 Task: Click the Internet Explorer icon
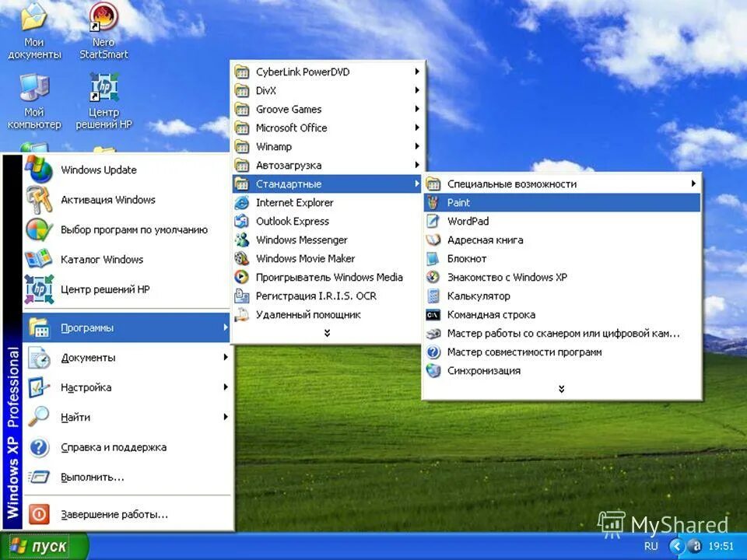click(x=242, y=202)
